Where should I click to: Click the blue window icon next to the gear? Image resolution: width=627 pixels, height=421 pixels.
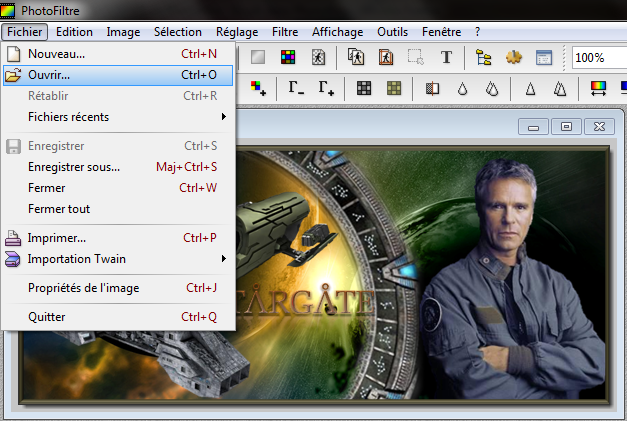click(x=544, y=58)
